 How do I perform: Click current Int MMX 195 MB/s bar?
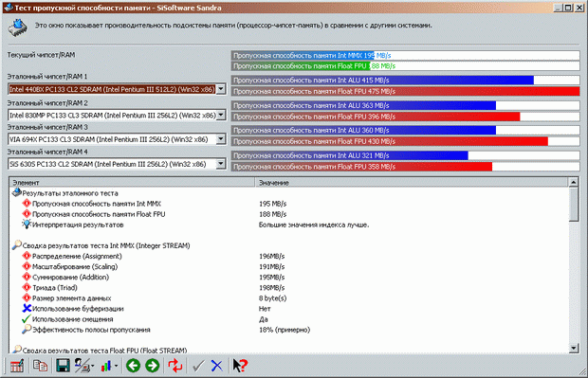(303, 56)
